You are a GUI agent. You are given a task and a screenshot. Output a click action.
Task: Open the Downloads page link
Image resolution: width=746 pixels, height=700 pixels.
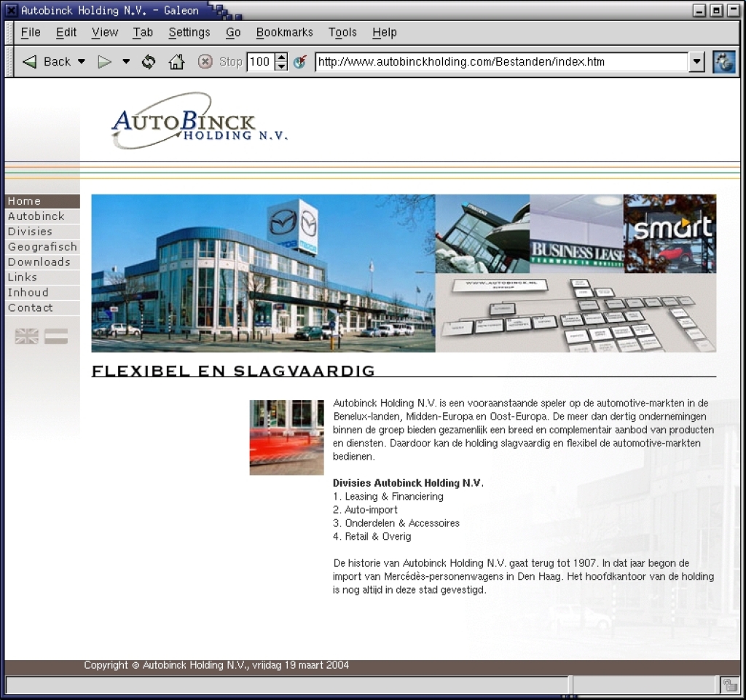click(39, 261)
